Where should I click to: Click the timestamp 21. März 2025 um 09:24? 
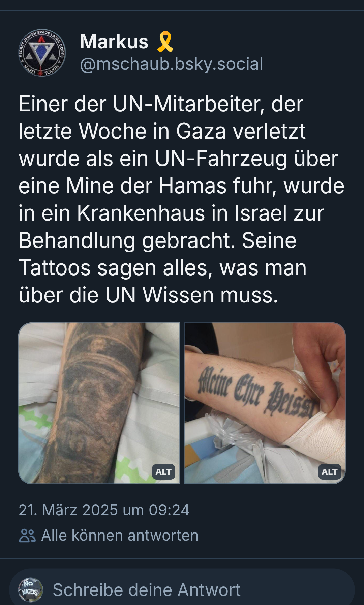coord(104,510)
